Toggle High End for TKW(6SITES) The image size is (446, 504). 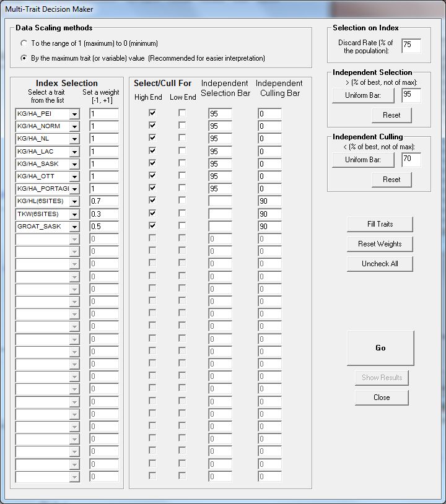152,214
